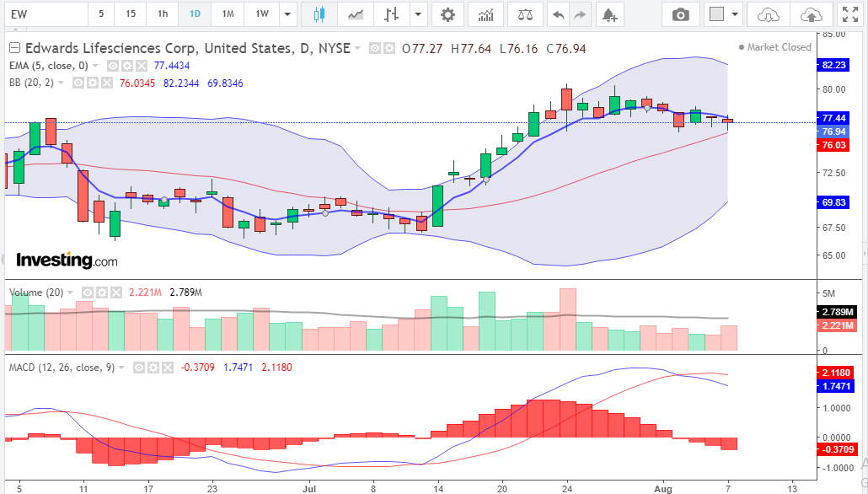Viewport: 868px width, 494px height.
Task: Click the 82.23 upper band price label
Action: click(x=833, y=65)
